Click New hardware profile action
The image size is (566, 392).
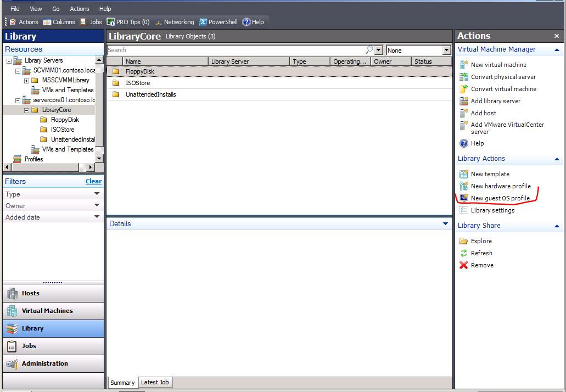pyautogui.click(x=495, y=186)
